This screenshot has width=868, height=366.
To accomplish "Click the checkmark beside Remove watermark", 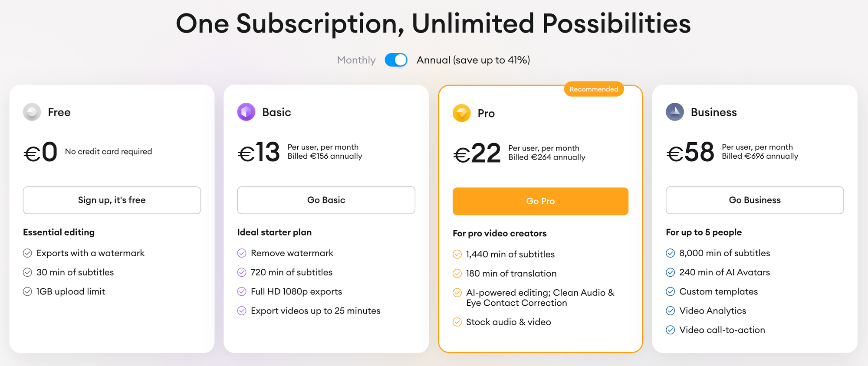I will 242,253.
